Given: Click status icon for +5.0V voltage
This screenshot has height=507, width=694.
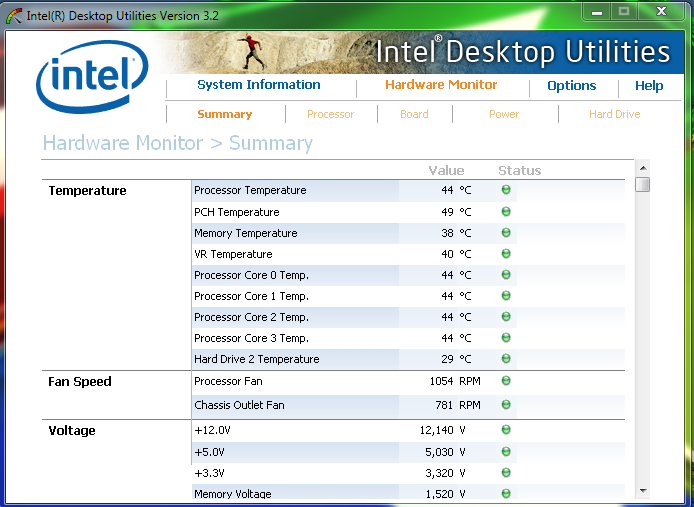Looking at the screenshot, I should coord(506,452).
